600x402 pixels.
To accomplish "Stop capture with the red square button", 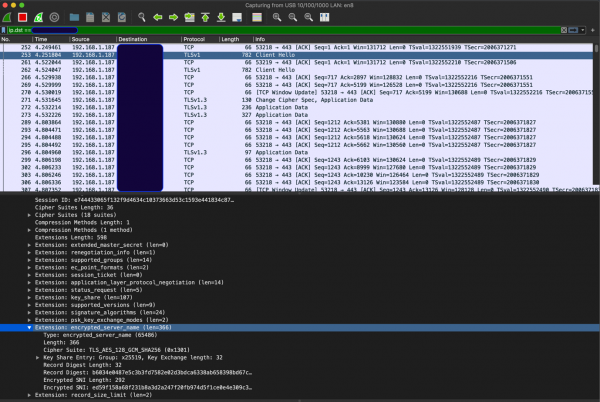I will tap(22, 17).
